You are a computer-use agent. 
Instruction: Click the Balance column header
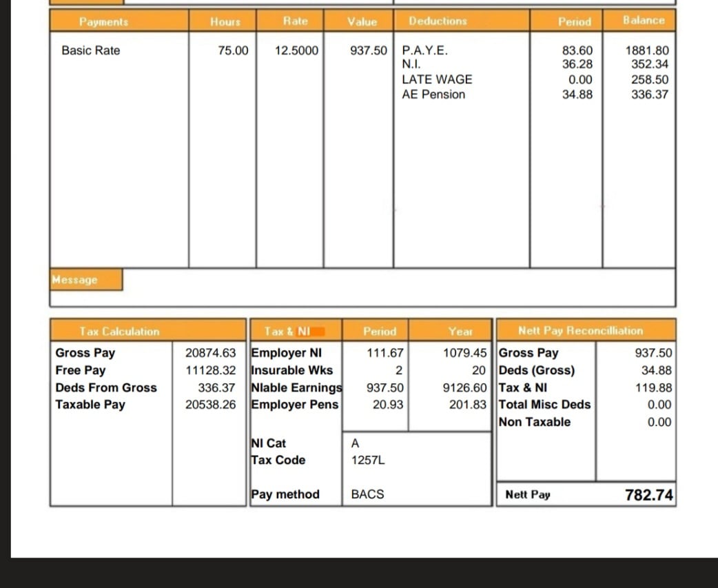[643, 21]
